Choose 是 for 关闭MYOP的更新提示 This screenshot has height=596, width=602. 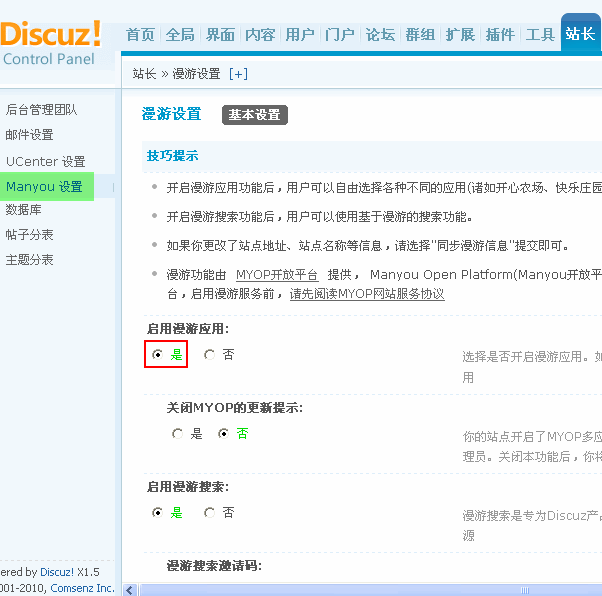(x=177, y=434)
